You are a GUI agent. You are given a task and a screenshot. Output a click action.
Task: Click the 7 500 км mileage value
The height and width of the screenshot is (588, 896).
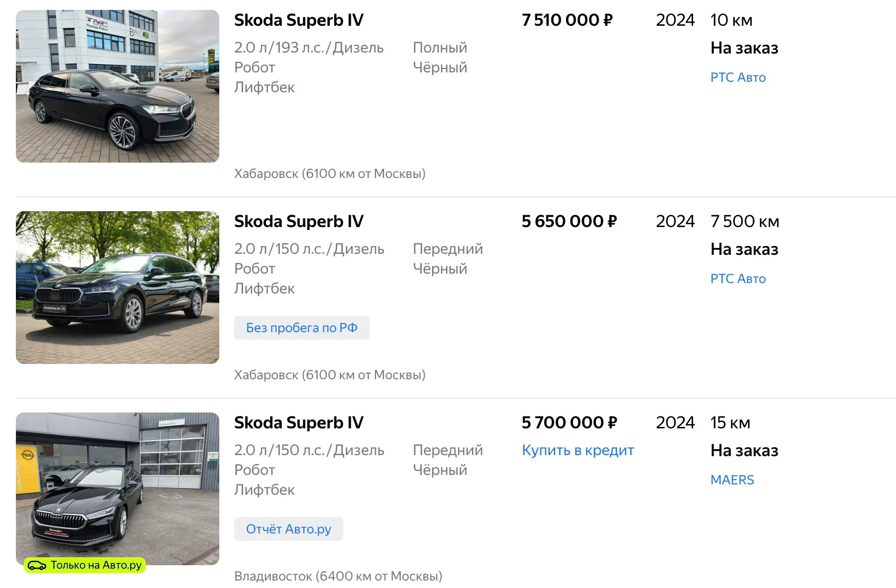pyautogui.click(x=745, y=222)
